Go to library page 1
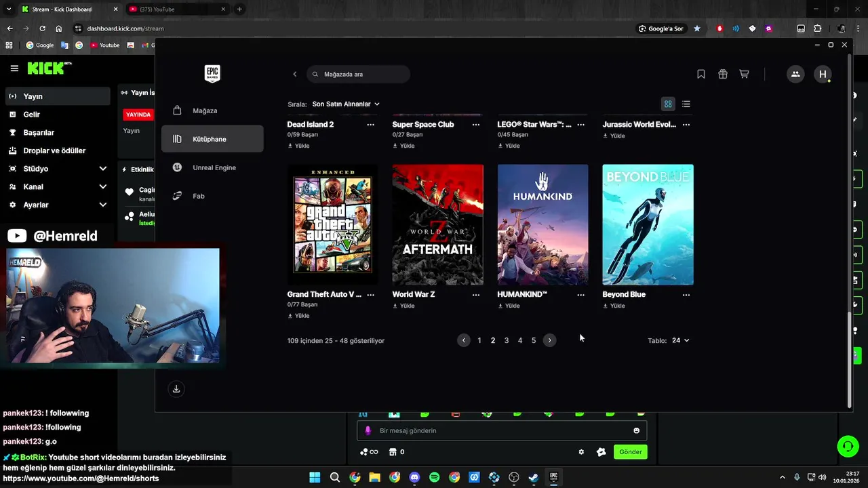The width and height of the screenshot is (868, 488). (479, 340)
